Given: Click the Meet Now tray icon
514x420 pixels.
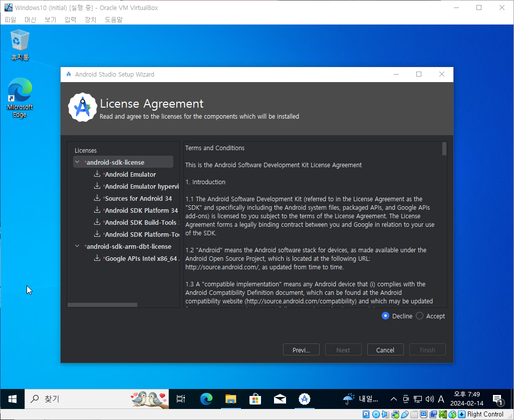Looking at the screenshot, I should tap(406, 398).
